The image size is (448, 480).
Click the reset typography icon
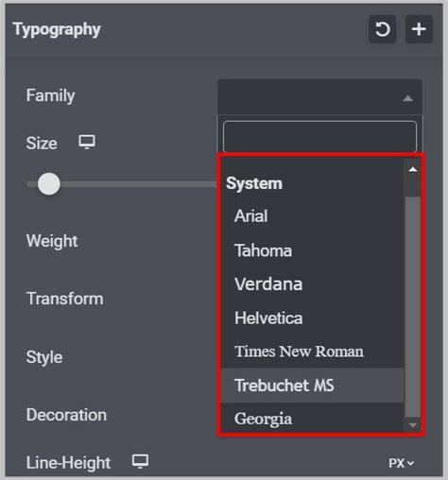[382, 29]
